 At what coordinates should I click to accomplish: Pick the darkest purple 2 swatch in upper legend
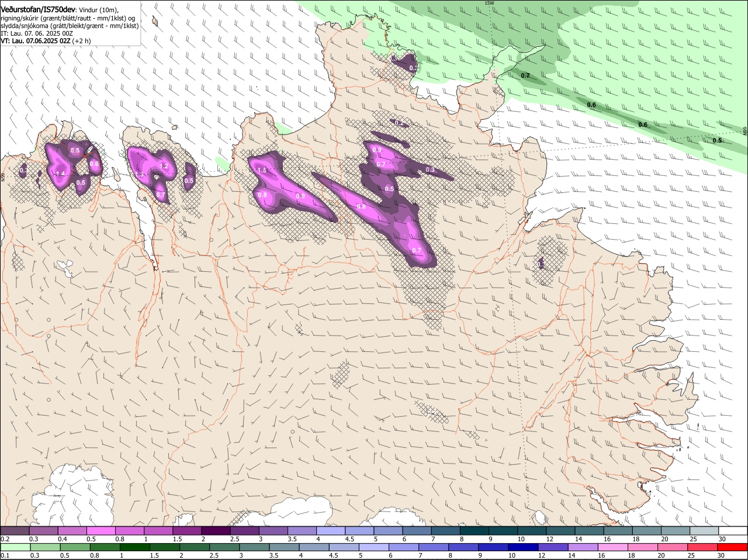click(x=215, y=530)
